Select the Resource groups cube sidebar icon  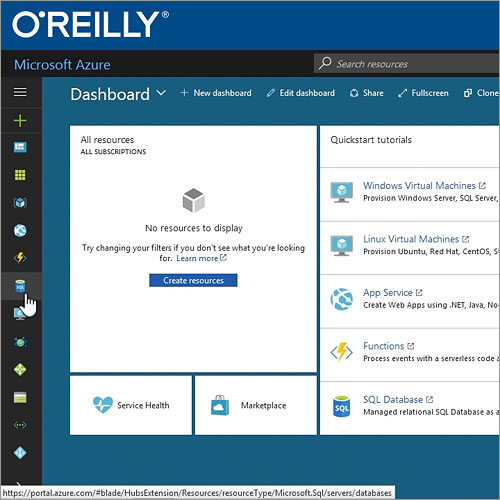click(x=20, y=202)
